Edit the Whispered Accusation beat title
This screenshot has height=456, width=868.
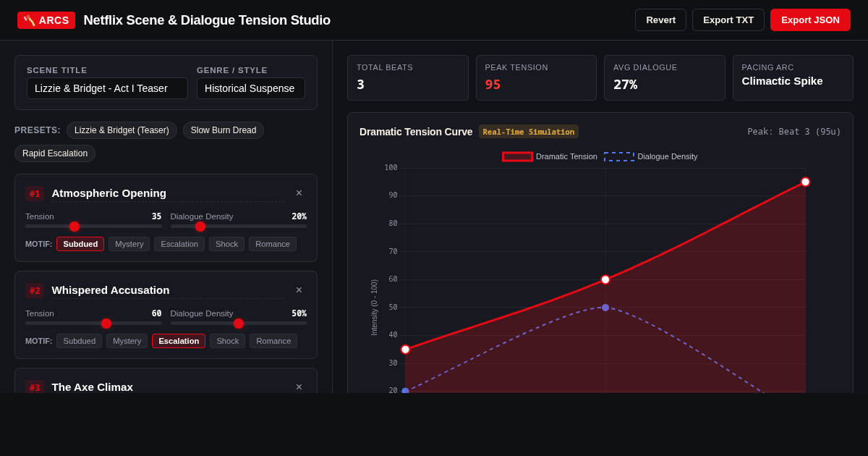coord(168,290)
